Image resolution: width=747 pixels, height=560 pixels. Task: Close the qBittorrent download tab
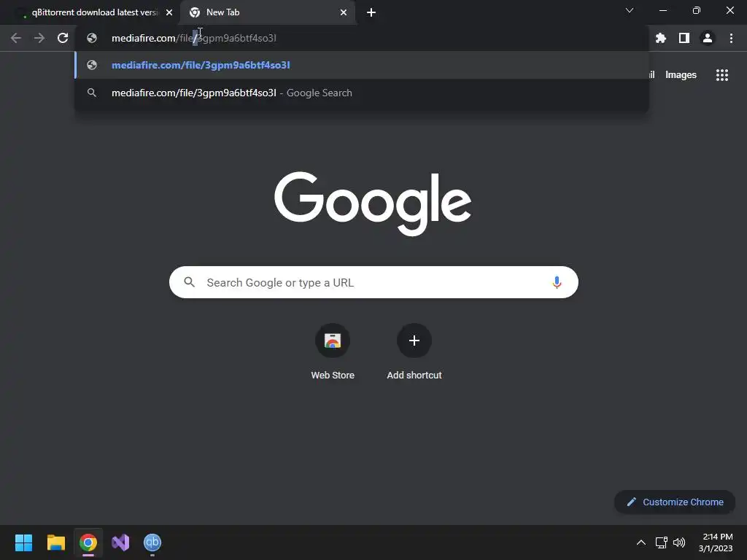(x=169, y=12)
